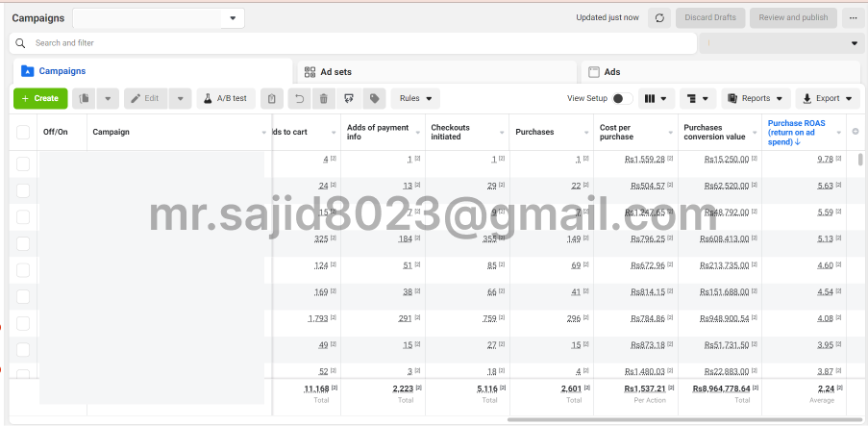Open the three-dots more options menu
Viewport: 868px width, 426px height.
[x=852, y=17]
